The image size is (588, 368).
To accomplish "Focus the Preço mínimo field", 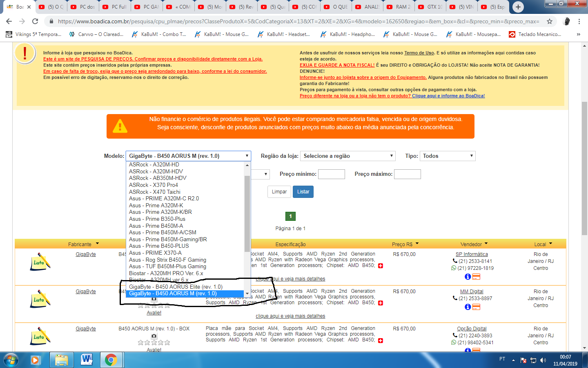I will [332, 174].
